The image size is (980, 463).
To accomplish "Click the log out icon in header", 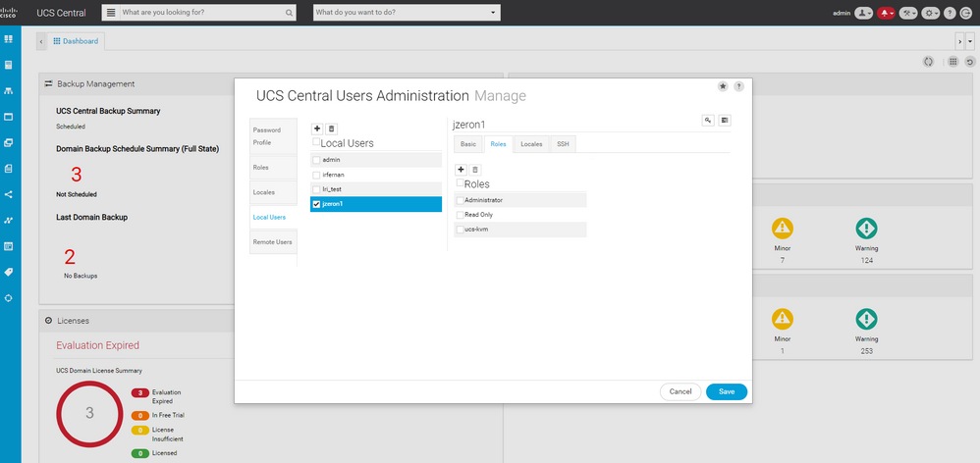I will tap(967, 13).
